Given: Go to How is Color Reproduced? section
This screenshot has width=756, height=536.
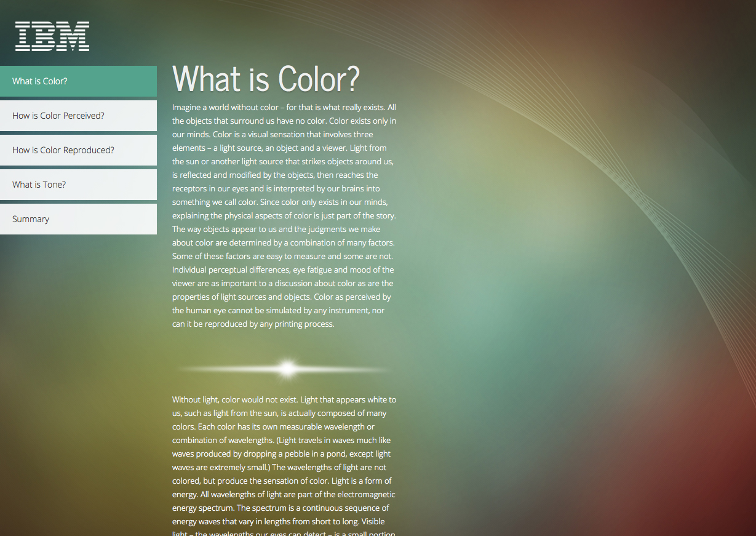Looking at the screenshot, I should coord(78,150).
